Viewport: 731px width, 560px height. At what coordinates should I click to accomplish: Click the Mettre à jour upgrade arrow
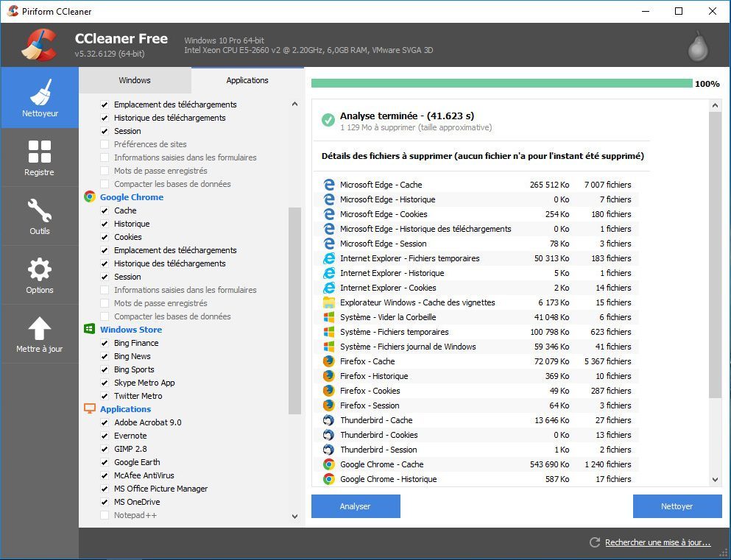tap(40, 334)
